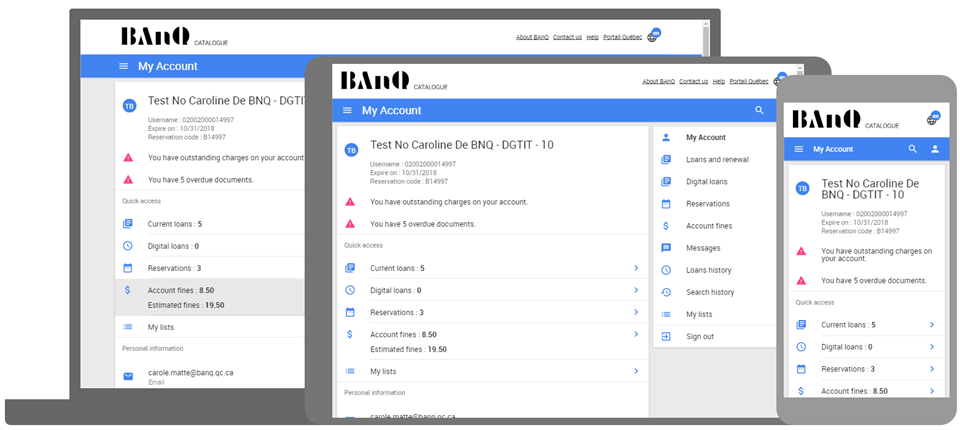The width and height of the screenshot is (960, 430).
Task: Click Account fines 8.50 row on laptop
Action: click(x=209, y=297)
